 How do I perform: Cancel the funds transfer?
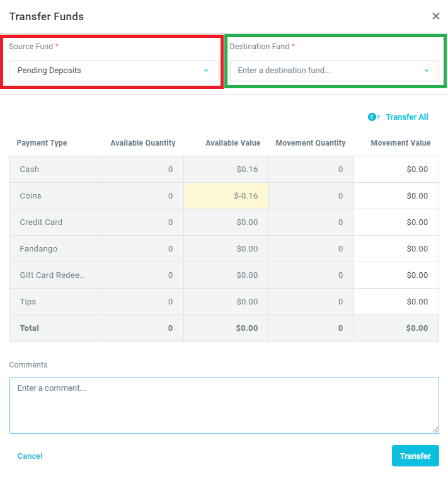pyautogui.click(x=30, y=456)
